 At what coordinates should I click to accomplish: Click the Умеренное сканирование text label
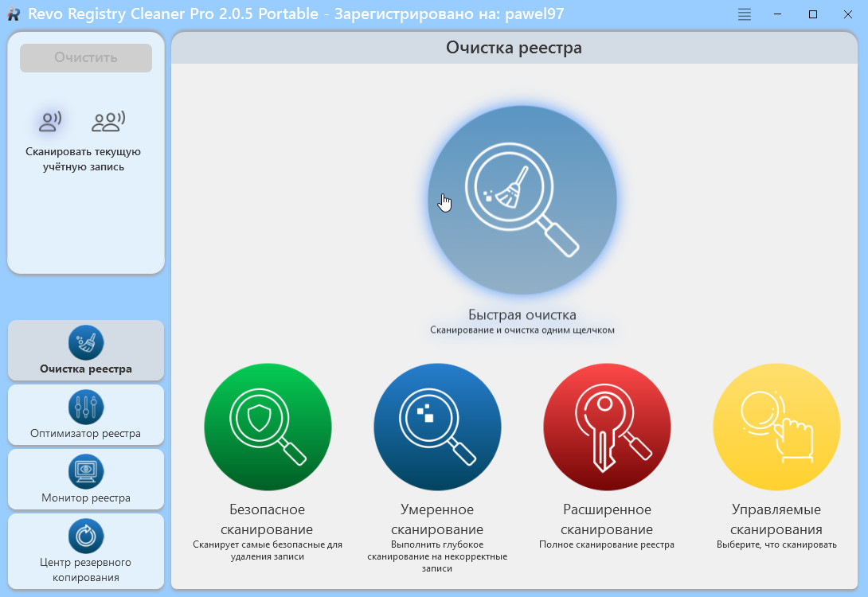(x=437, y=519)
